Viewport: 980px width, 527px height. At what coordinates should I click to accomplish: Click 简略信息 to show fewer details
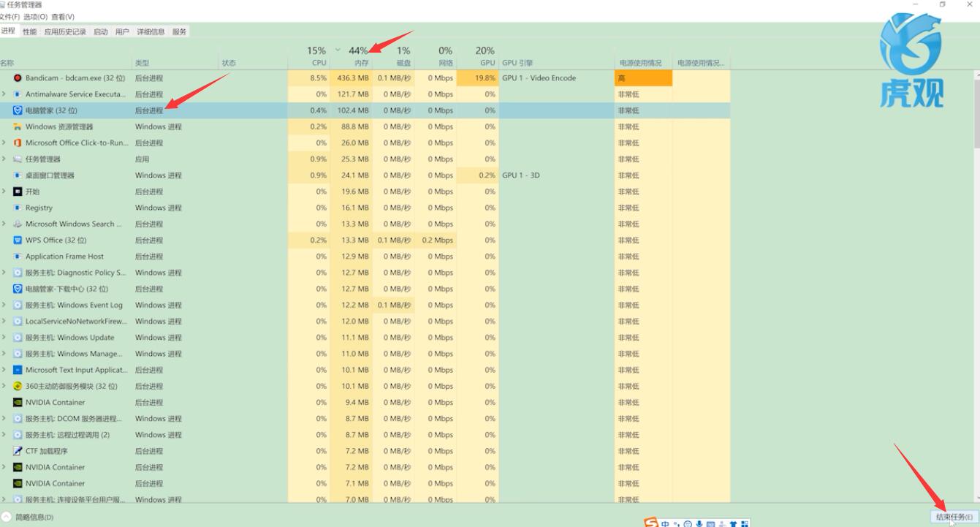pos(34,517)
